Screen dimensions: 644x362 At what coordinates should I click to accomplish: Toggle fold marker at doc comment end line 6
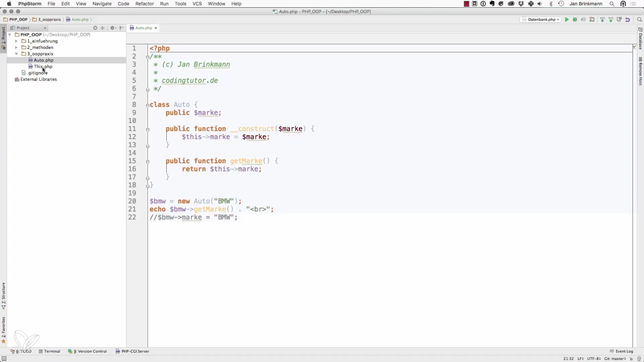tap(148, 89)
